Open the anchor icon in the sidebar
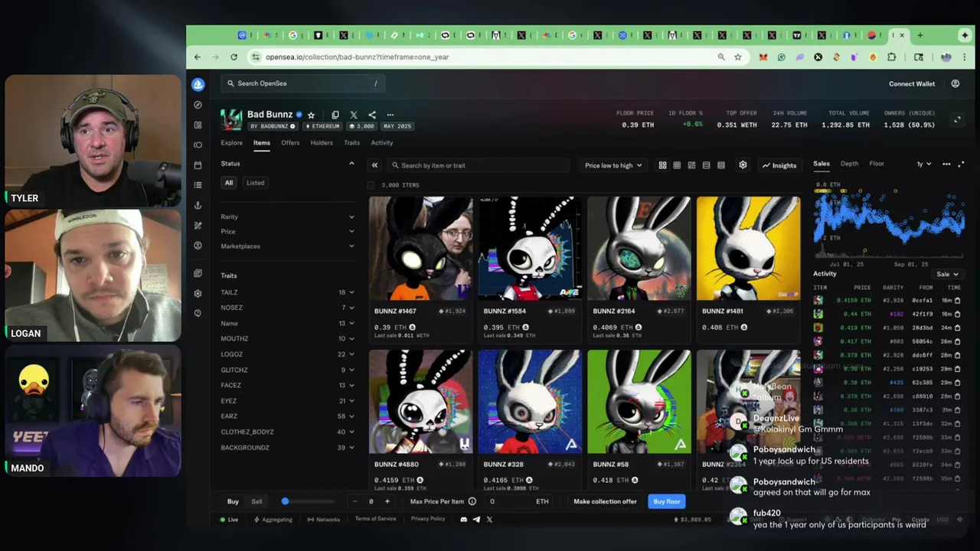This screenshot has height=551, width=980. (198, 205)
